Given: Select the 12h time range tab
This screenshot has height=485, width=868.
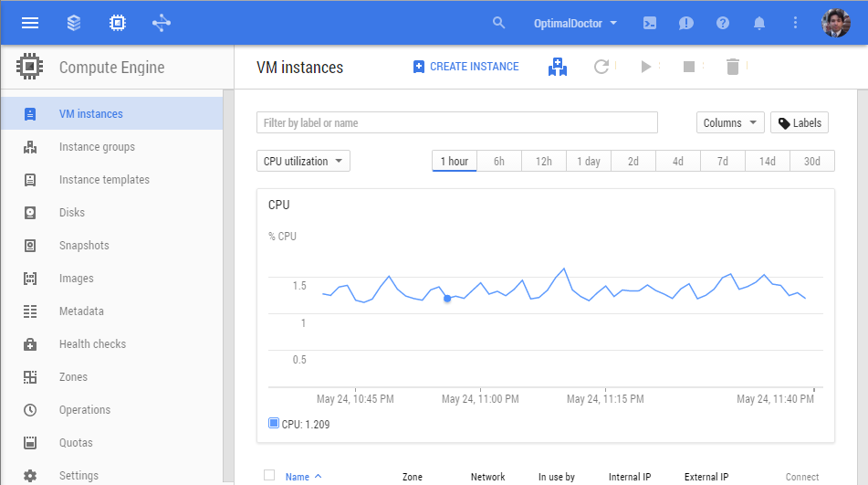Looking at the screenshot, I should (544, 161).
